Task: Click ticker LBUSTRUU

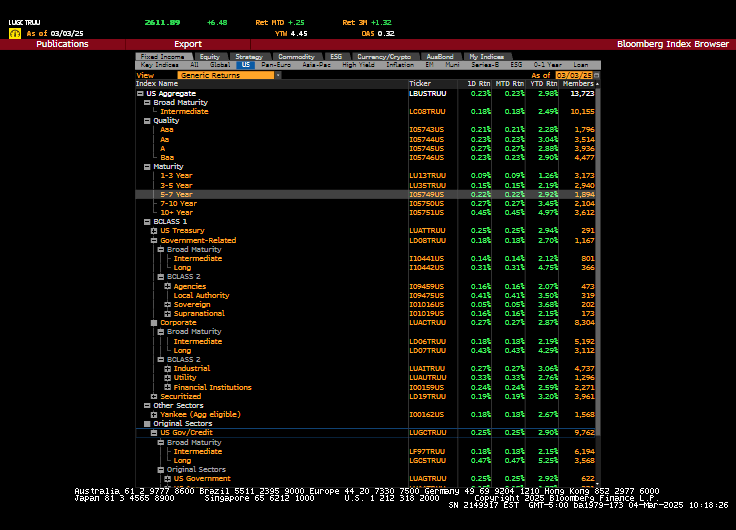Action: (428, 93)
